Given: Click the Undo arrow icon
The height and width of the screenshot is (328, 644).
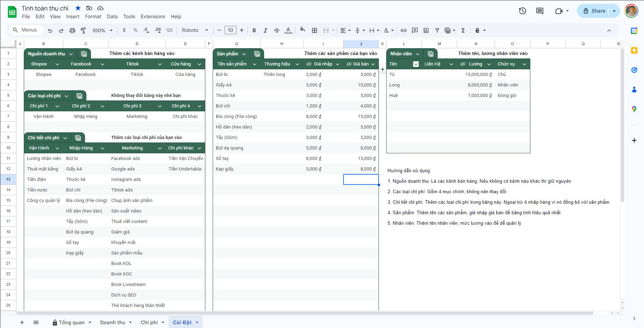Looking at the screenshot, I should coord(50,30).
